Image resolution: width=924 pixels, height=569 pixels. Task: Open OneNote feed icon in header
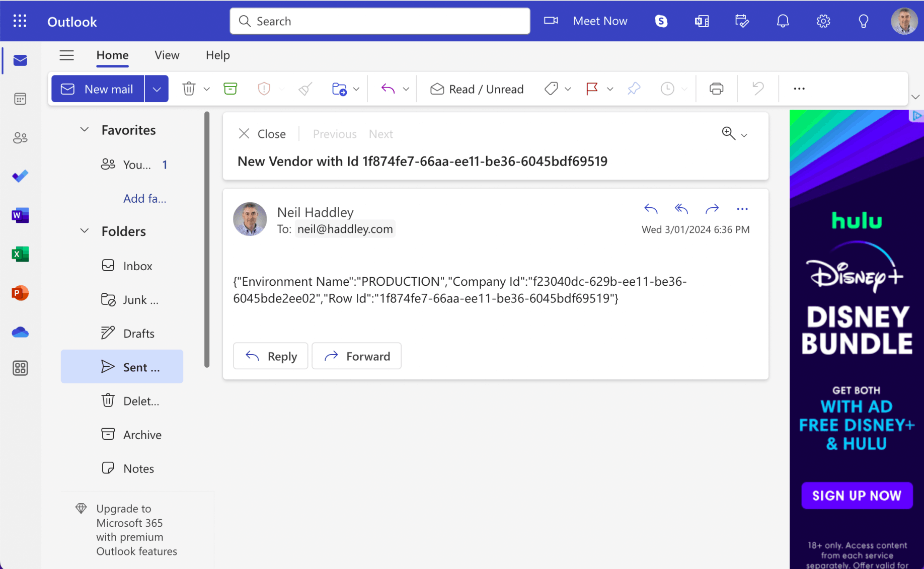coord(702,21)
